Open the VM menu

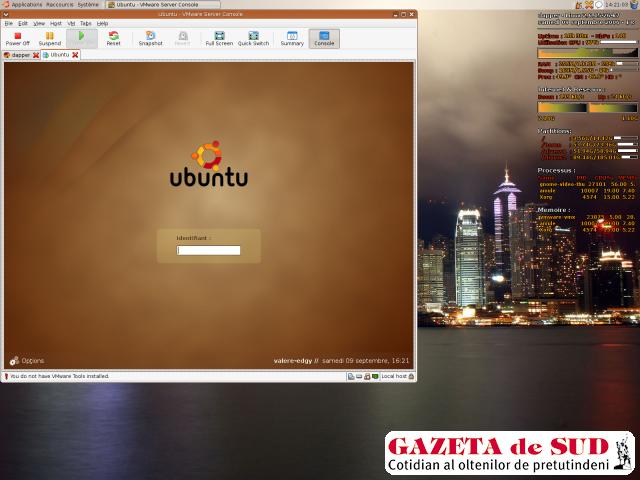pos(71,24)
